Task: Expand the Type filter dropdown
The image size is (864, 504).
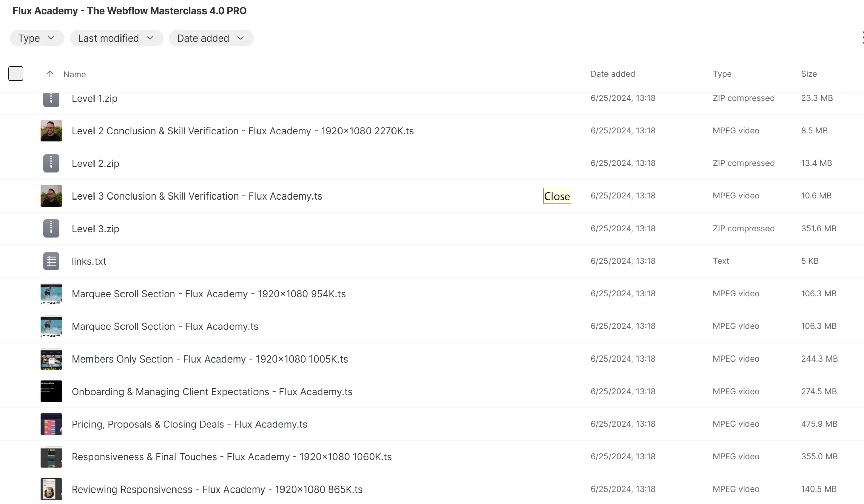Action: pos(37,38)
